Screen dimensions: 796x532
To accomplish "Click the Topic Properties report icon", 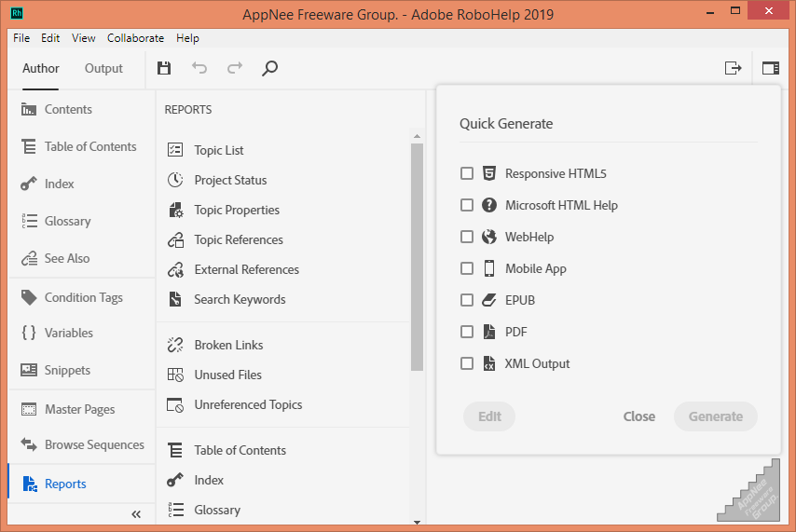I will point(175,210).
